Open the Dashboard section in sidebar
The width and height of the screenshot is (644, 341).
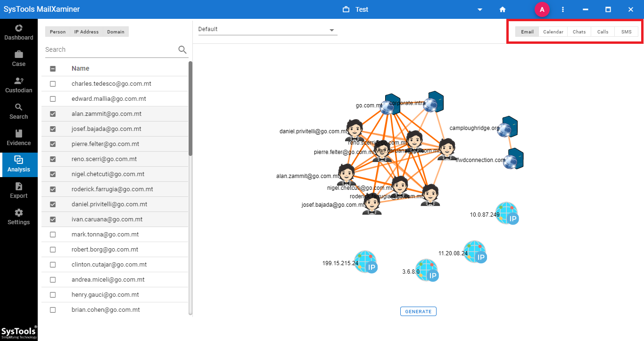(19, 32)
